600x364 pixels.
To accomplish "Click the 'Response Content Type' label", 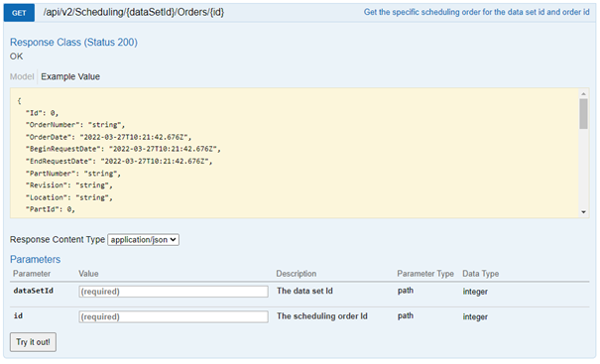I will [x=58, y=240].
